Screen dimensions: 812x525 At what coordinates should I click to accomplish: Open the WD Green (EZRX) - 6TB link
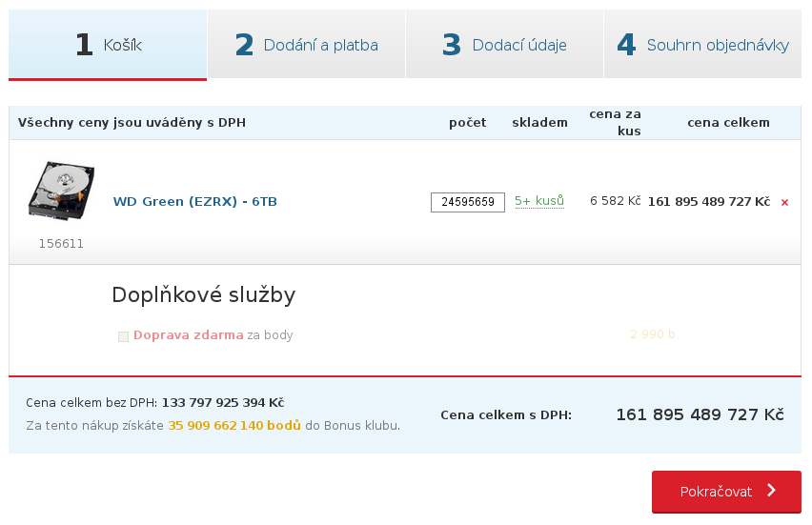click(195, 201)
